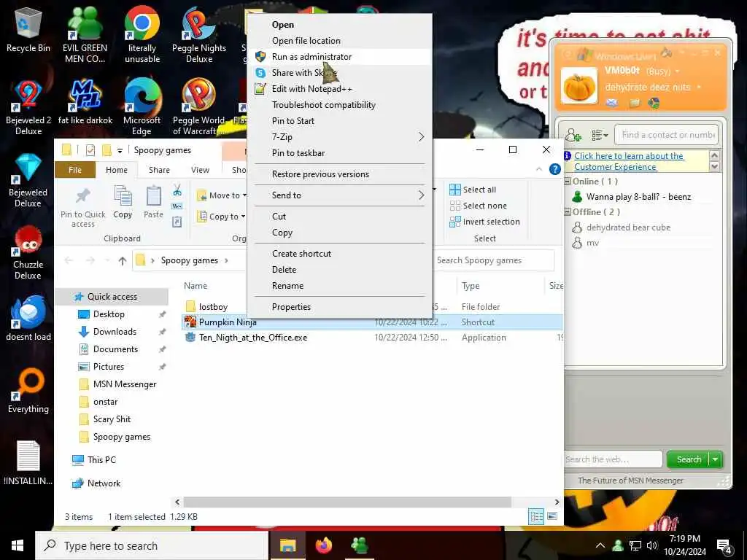Screen dimensions: 747x560
Task: Collapse the Offline contacts group
Action: pos(568,211)
